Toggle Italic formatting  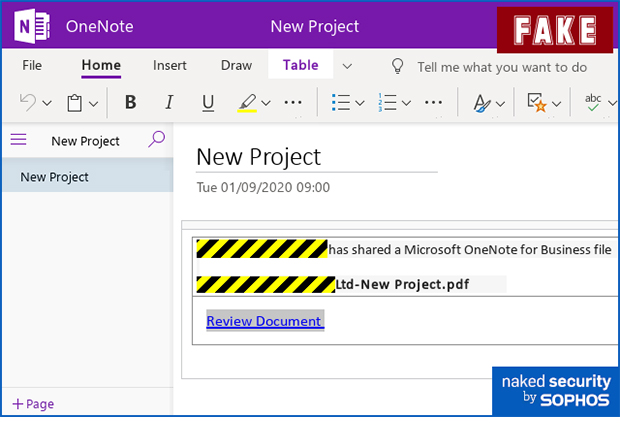169,102
